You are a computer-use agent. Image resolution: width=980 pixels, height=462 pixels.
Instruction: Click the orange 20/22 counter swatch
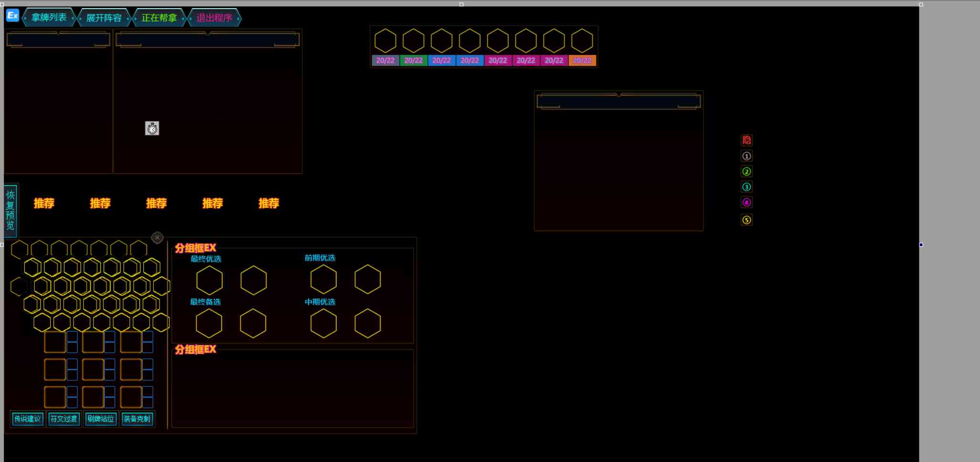(582, 61)
